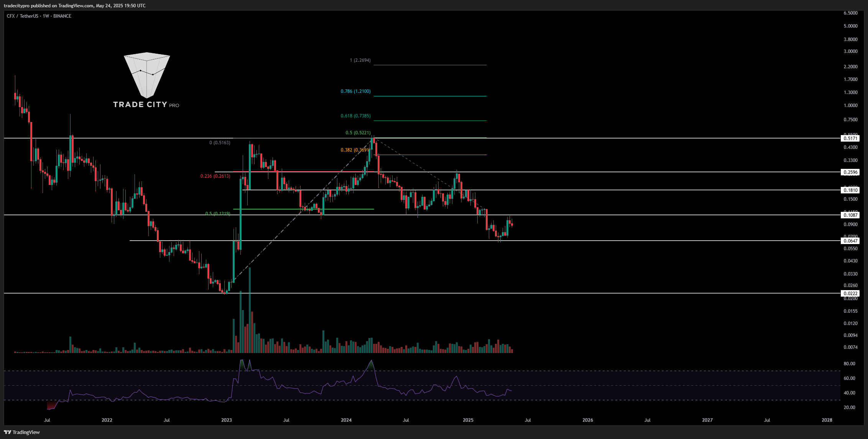Click the 2027 label on time axis
Image resolution: width=868 pixels, height=439 pixels.
707,420
